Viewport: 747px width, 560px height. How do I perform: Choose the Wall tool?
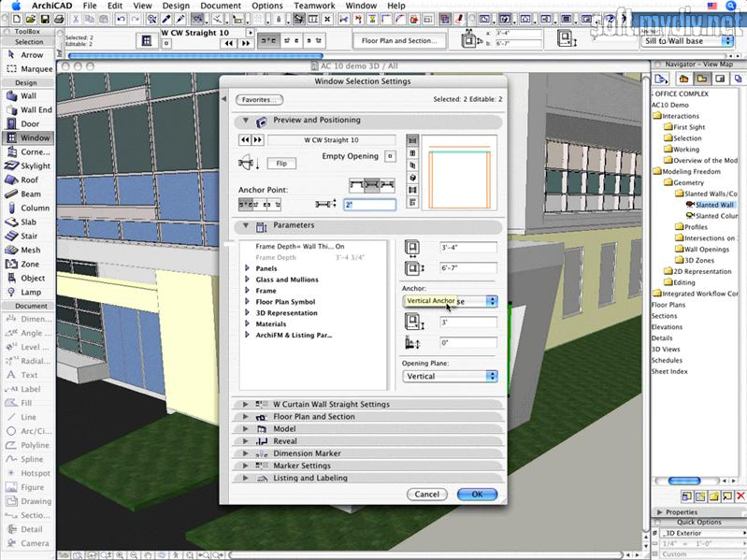pos(27,95)
